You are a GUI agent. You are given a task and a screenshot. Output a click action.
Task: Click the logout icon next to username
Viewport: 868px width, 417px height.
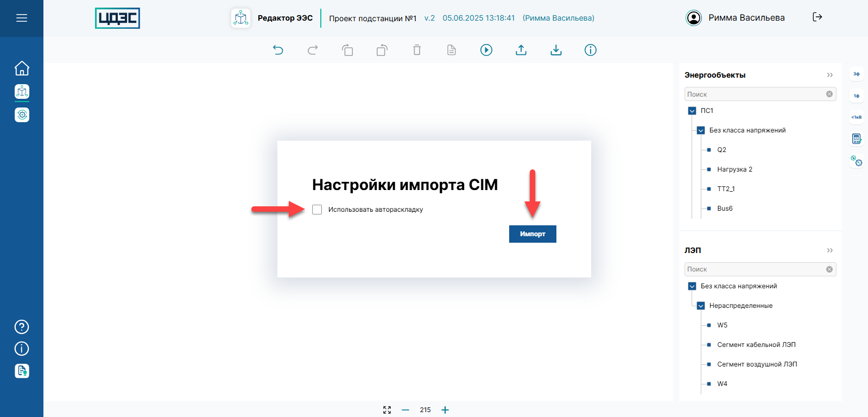(x=817, y=17)
